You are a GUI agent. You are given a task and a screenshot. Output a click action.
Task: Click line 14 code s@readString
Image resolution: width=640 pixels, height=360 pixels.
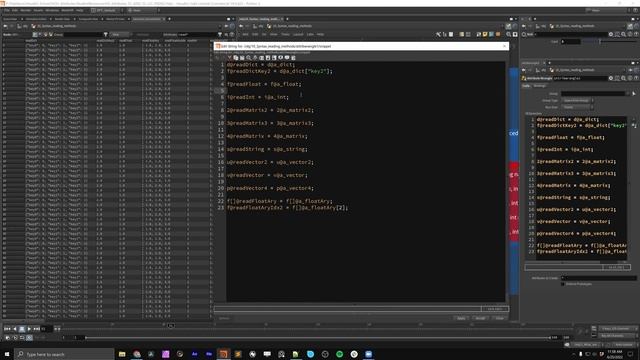(x=267, y=149)
